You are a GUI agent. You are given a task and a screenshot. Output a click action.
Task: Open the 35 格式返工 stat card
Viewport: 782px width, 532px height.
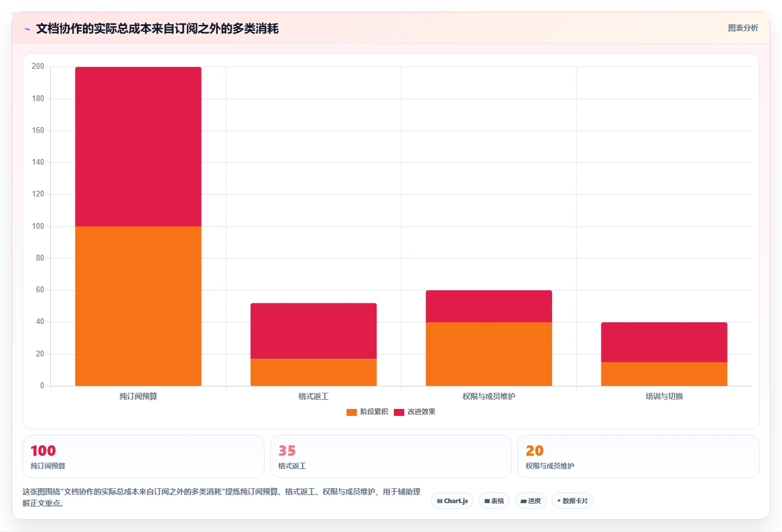pyautogui.click(x=391, y=456)
